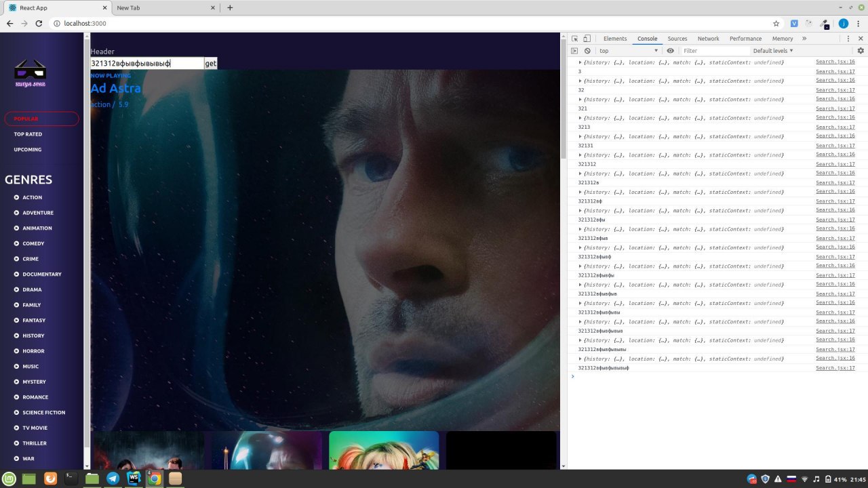Expand the first logged history object
The height and width of the screenshot is (488, 868).
(x=580, y=62)
